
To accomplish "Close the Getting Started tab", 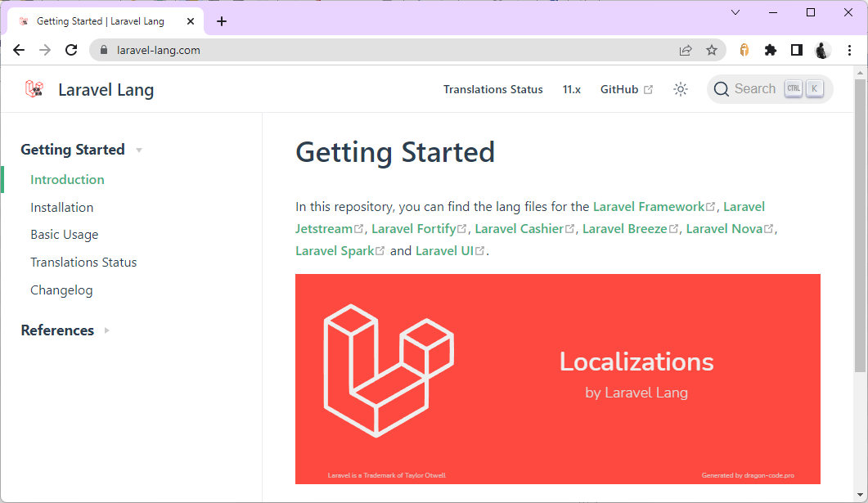I will (191, 21).
